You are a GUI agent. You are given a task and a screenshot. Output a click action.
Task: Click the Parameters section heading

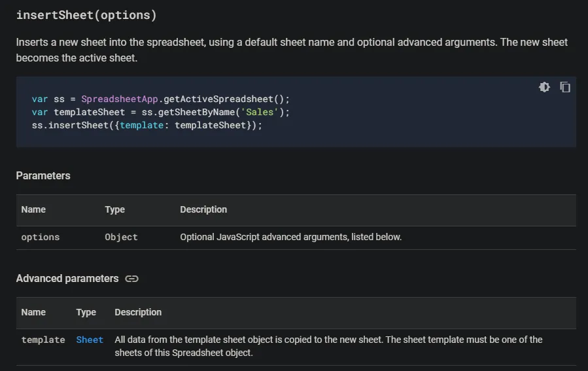pos(43,175)
